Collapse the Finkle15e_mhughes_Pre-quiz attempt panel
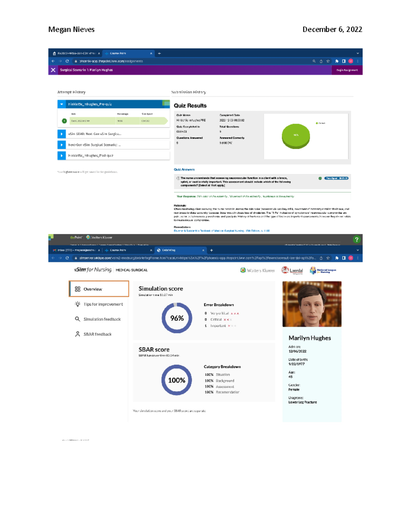The height and width of the screenshot is (532, 411). coord(61,104)
